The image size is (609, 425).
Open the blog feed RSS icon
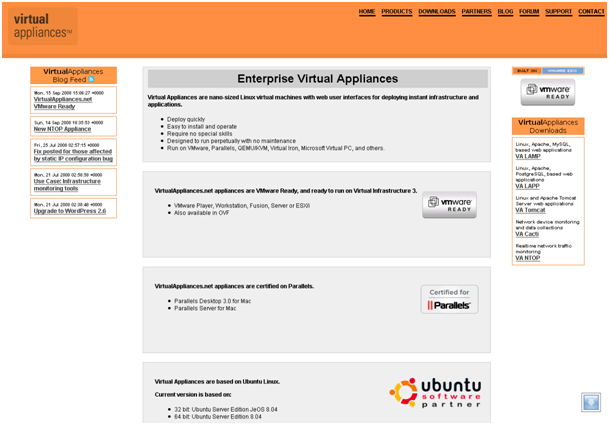coord(91,79)
